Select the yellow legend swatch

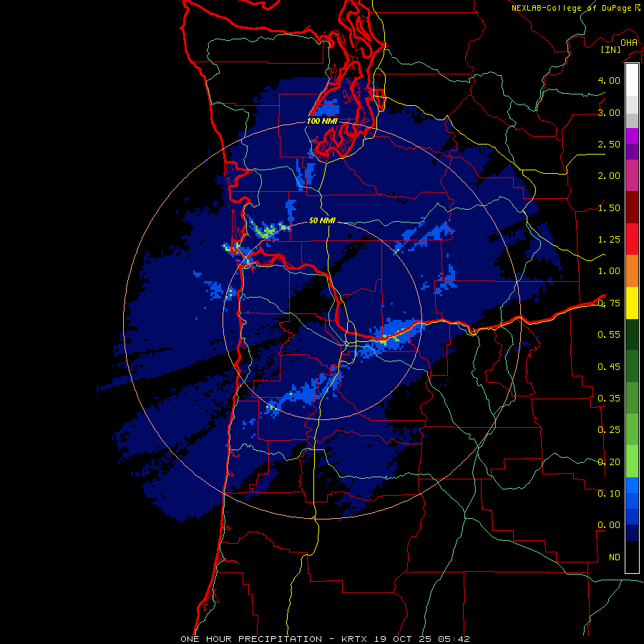(632, 303)
